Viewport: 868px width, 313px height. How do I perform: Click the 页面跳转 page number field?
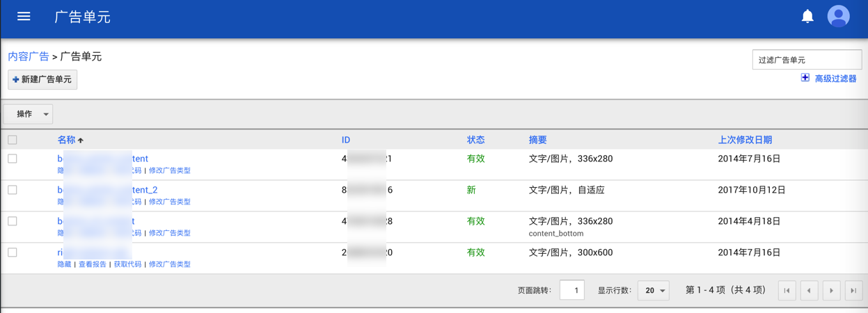tap(571, 291)
